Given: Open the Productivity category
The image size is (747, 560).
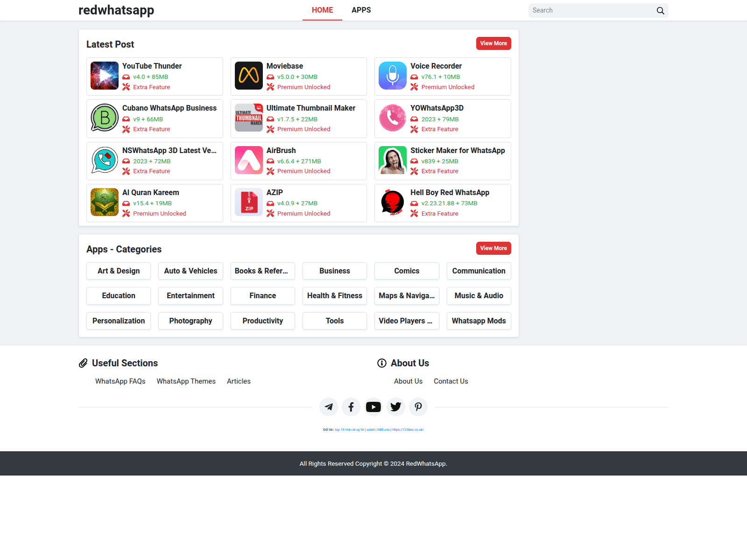Looking at the screenshot, I should pos(263,321).
